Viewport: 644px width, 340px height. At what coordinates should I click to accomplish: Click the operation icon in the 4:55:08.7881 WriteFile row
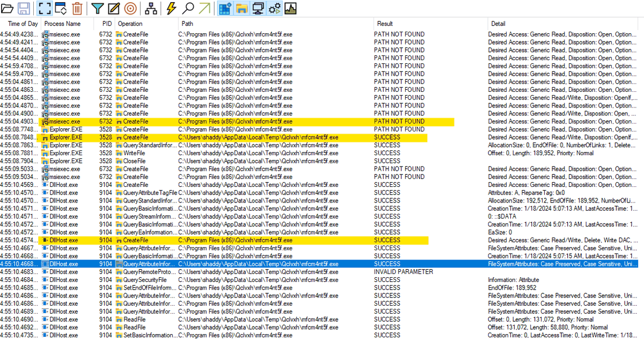click(119, 153)
